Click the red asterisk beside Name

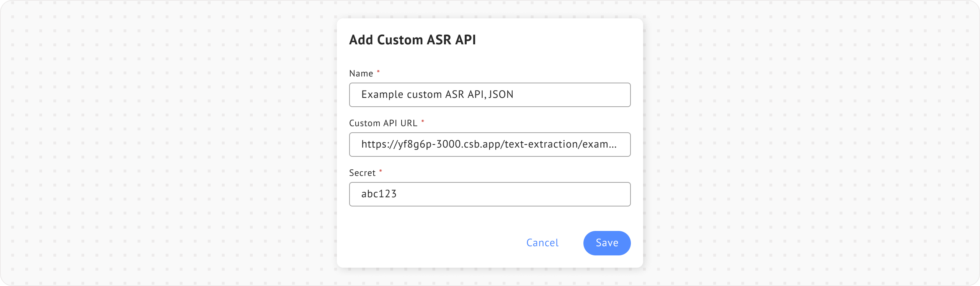pyautogui.click(x=378, y=71)
